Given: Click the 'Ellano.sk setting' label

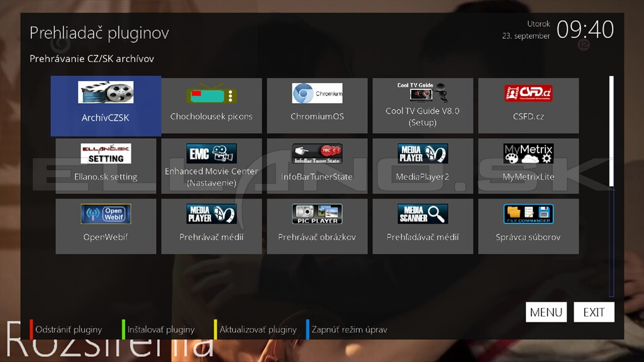Looking at the screenshot, I should (106, 177).
